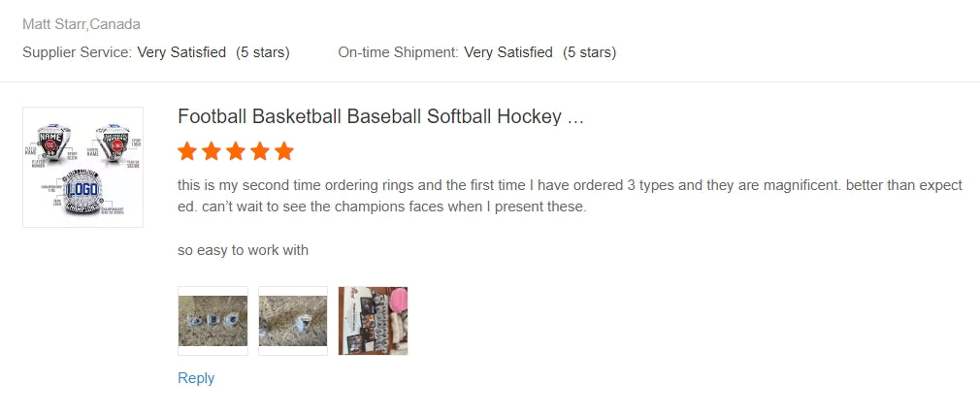Click the first orange rating star
Image resolution: width=980 pixels, height=414 pixels.
[187, 151]
